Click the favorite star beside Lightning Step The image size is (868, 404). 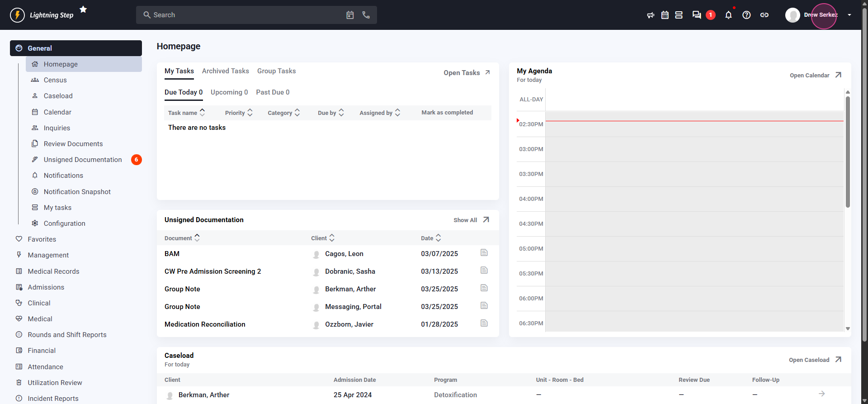coord(83,10)
